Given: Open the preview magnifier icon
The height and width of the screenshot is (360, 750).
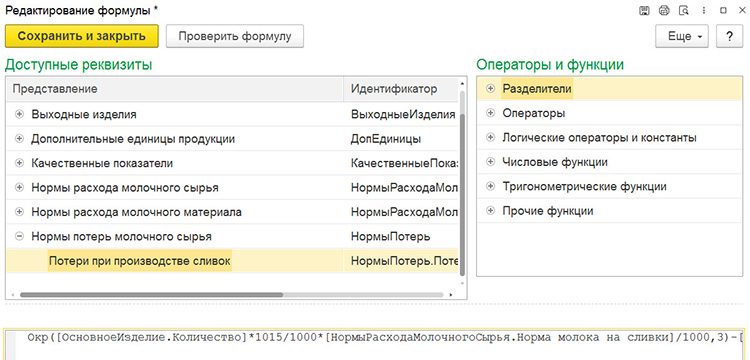Looking at the screenshot, I should pos(684,11).
